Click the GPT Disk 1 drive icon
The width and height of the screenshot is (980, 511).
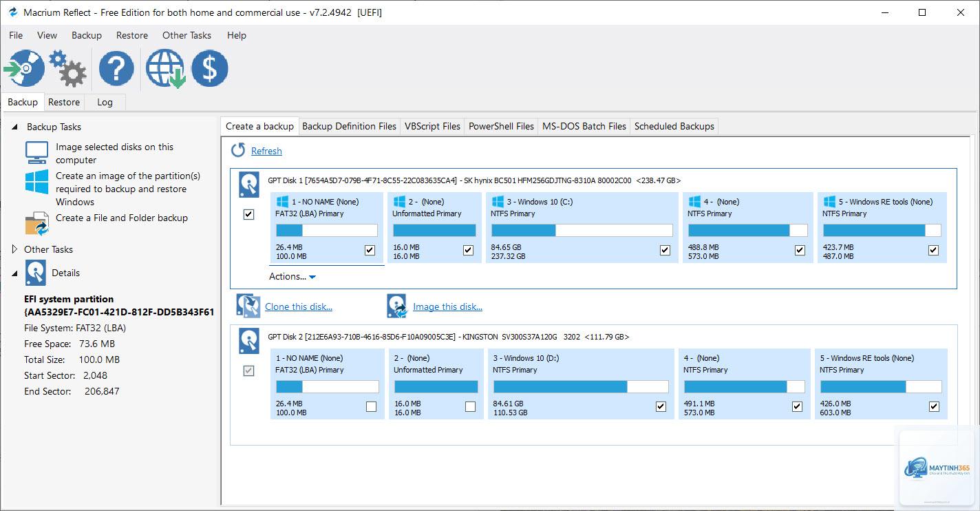248,185
